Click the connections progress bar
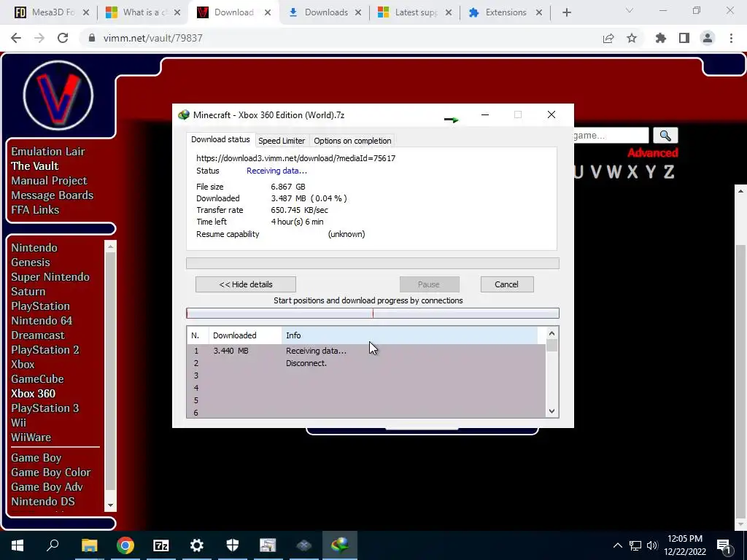This screenshot has width=747, height=560. (373, 313)
